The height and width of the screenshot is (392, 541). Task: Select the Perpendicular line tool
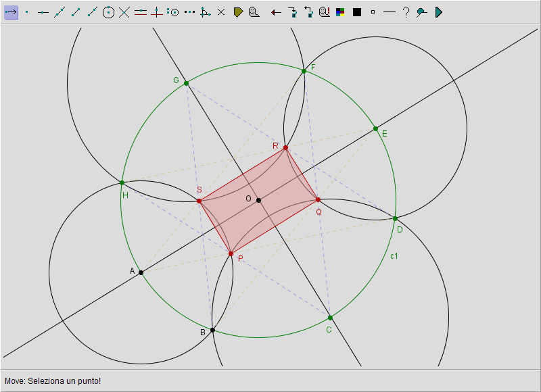[157, 12]
